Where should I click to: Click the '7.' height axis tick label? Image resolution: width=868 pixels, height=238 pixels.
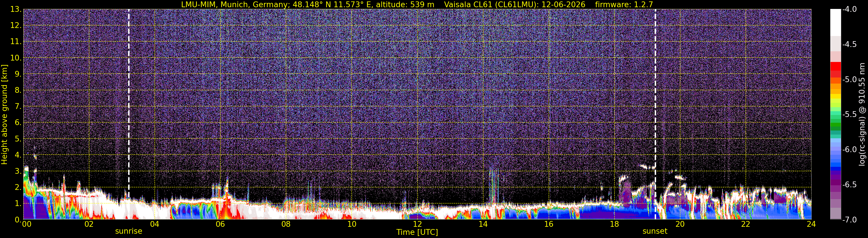coord(18,106)
